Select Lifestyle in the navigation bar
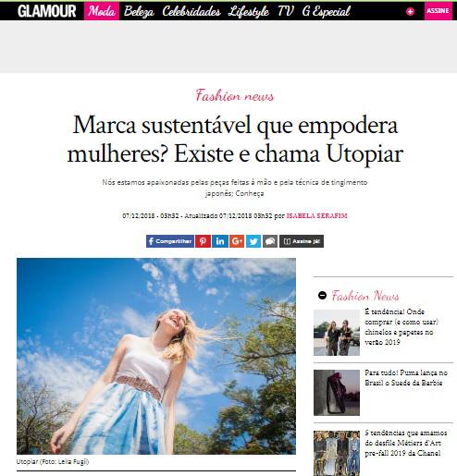Image resolution: width=457 pixels, height=476 pixels. [249, 12]
